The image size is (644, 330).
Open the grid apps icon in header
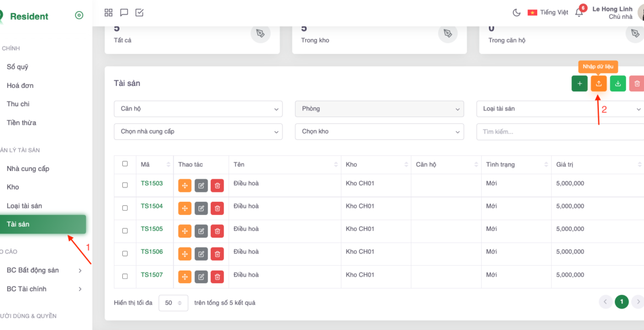click(x=108, y=13)
